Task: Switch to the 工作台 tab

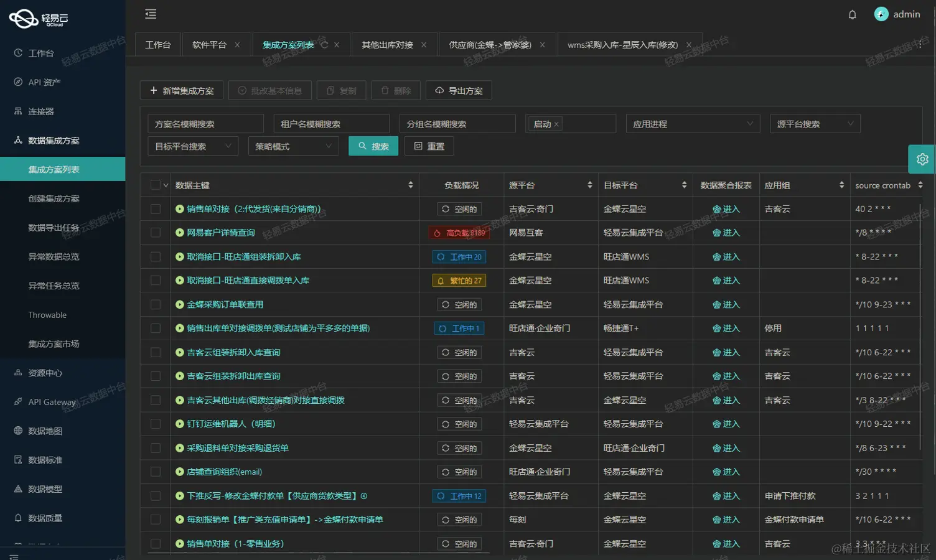Action: click(x=157, y=44)
